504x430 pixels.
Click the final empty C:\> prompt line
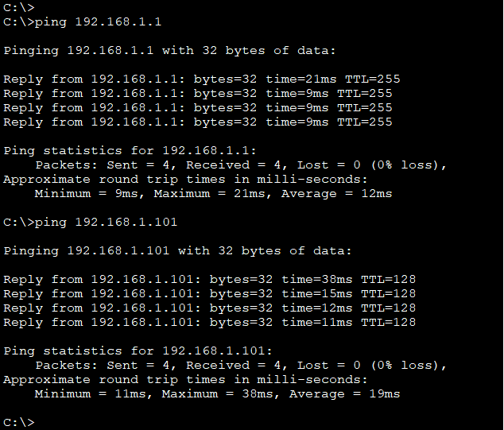19,422
